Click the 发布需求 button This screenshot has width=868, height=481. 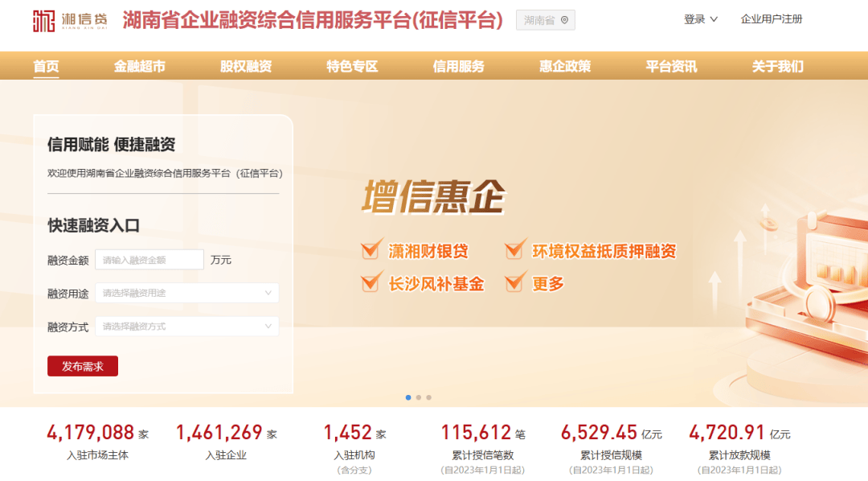83,366
